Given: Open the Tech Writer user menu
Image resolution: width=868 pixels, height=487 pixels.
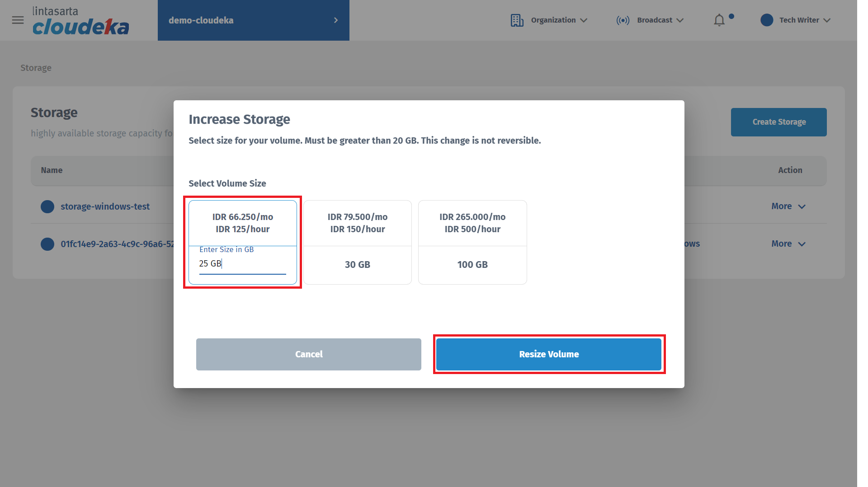Looking at the screenshot, I should [x=804, y=20].
